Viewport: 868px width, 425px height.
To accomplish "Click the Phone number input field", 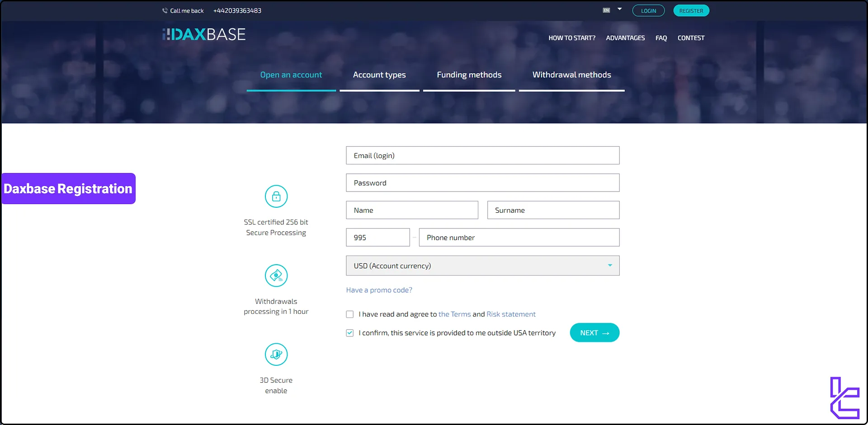I will (519, 238).
